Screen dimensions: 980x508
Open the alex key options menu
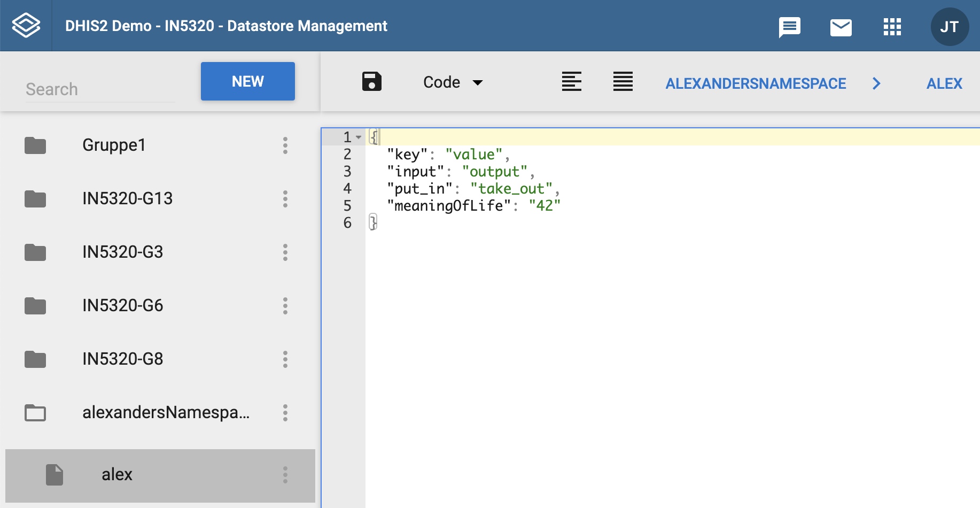pyautogui.click(x=285, y=475)
